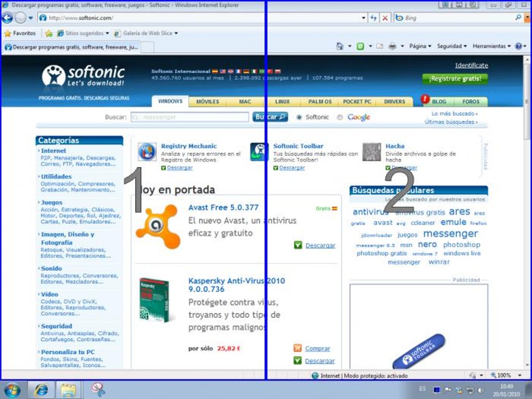Image resolution: width=532 pixels, height=399 pixels.
Task: Open the Herramientas menu
Action: pyautogui.click(x=492, y=46)
